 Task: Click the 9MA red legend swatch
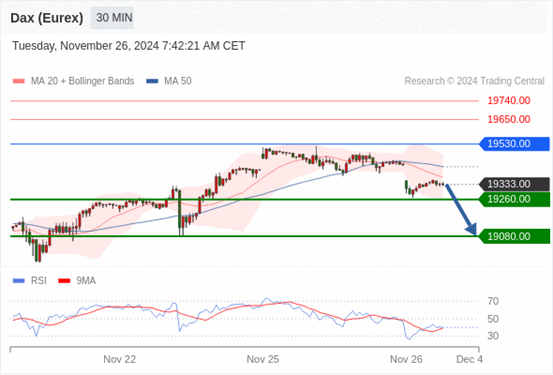click(x=64, y=281)
